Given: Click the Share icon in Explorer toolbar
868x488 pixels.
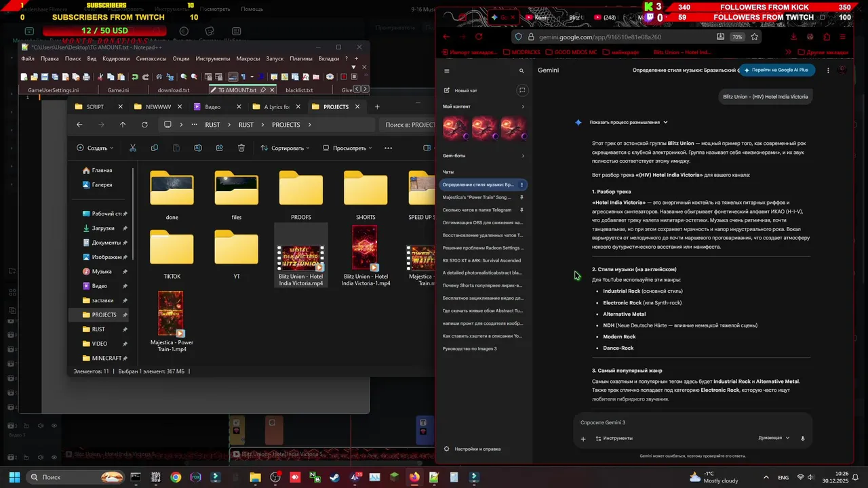Looking at the screenshot, I should [x=220, y=148].
